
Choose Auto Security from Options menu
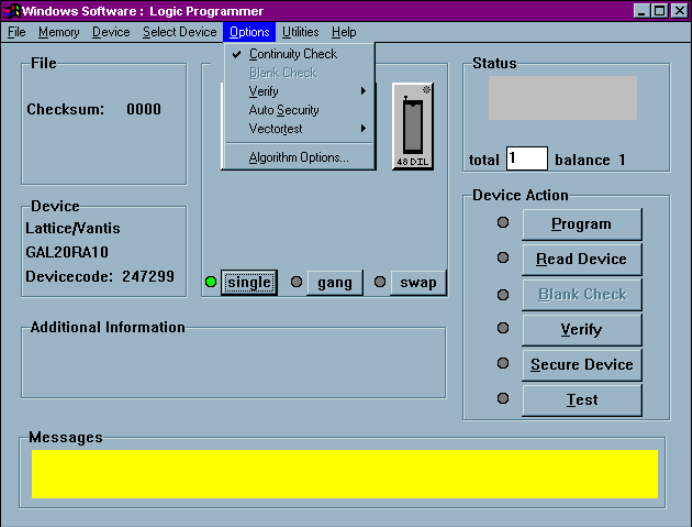(299, 110)
